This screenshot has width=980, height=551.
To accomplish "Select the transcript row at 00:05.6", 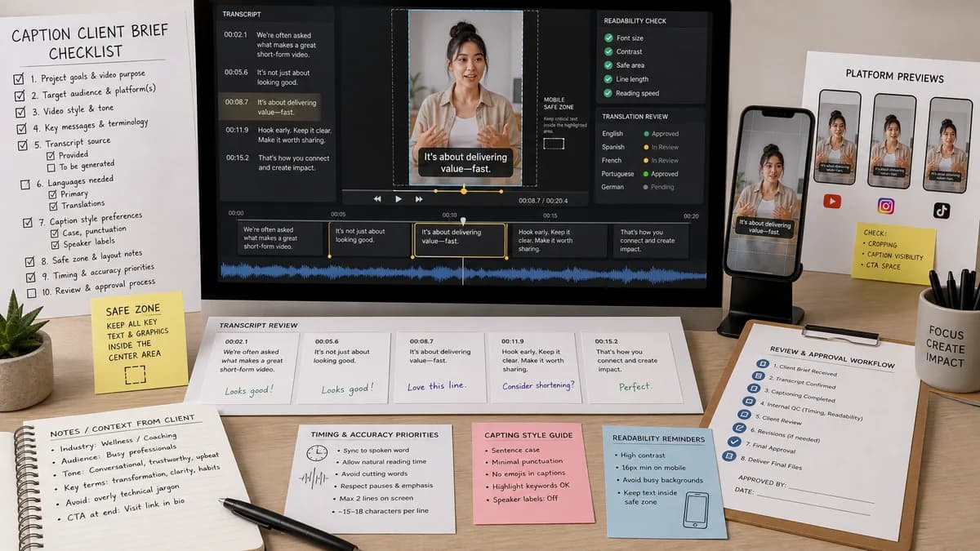I will pos(275,78).
